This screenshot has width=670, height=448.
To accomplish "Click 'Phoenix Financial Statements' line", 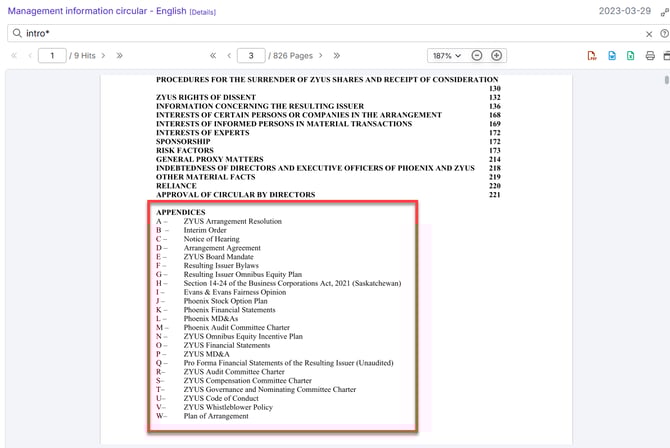I will pos(229,310).
